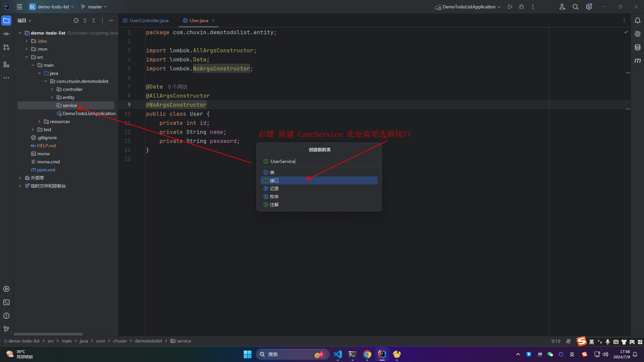
Task: Show more tool windows ellipsis
Action: 6,77
